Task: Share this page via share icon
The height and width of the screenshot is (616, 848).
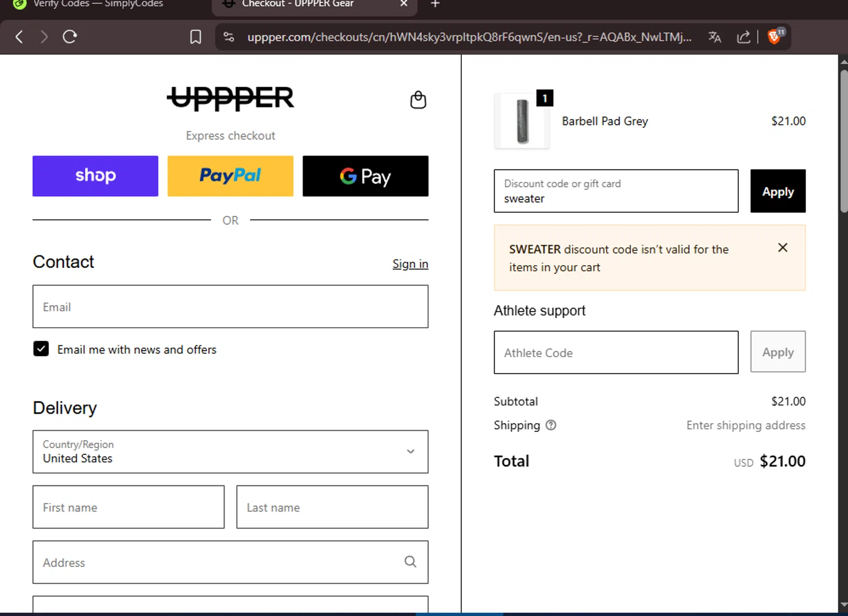Action: click(x=743, y=37)
